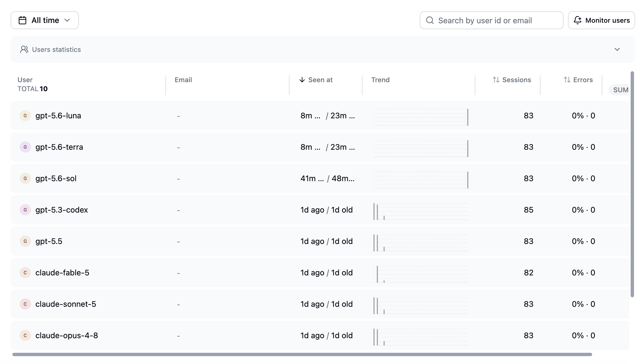Click the claude-fable-5 avatar icon

[25, 273]
